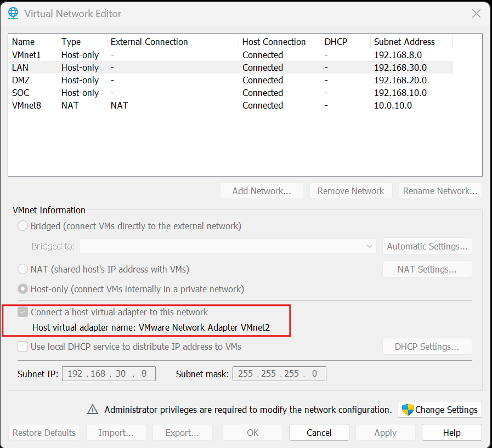Click the Cancel button
Screen dimensions: 492x448
pyautogui.click(x=319, y=433)
